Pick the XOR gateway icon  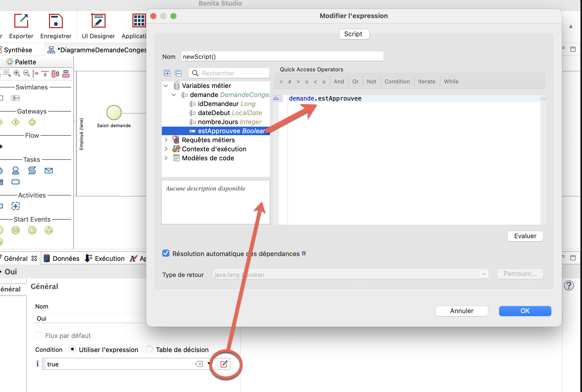[15, 122]
